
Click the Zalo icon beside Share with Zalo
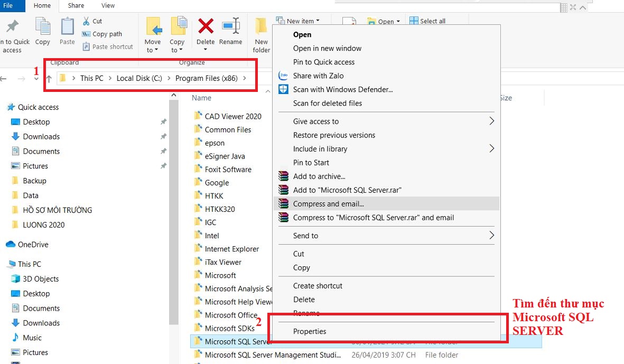tap(283, 76)
